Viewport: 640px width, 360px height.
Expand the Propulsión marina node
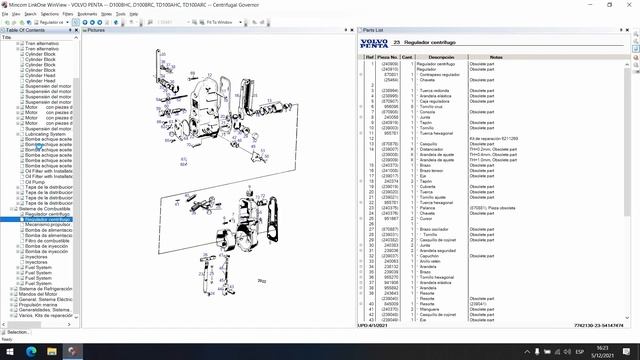point(12,304)
